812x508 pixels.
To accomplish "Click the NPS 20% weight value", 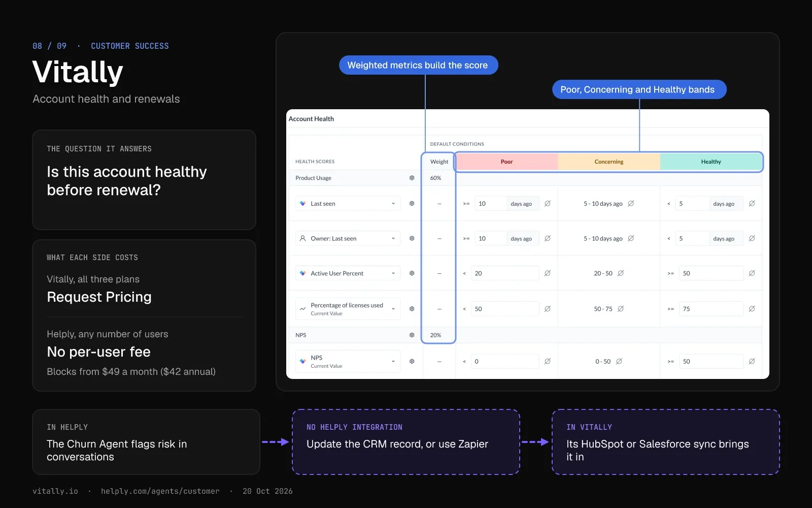I will 435,335.
